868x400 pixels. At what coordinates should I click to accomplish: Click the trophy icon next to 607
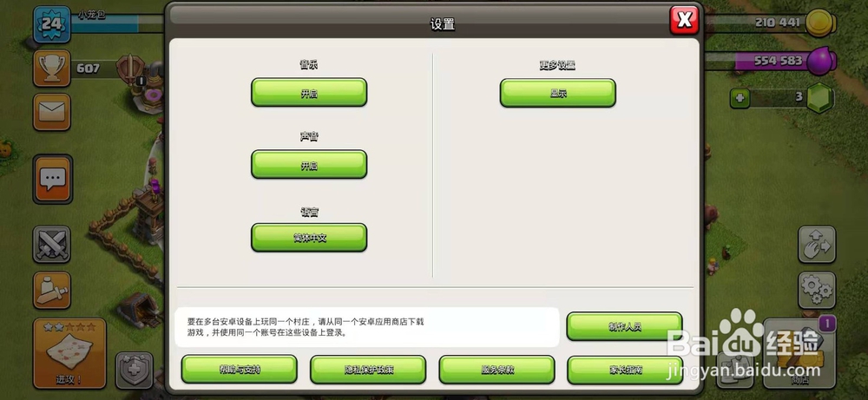coord(51,69)
